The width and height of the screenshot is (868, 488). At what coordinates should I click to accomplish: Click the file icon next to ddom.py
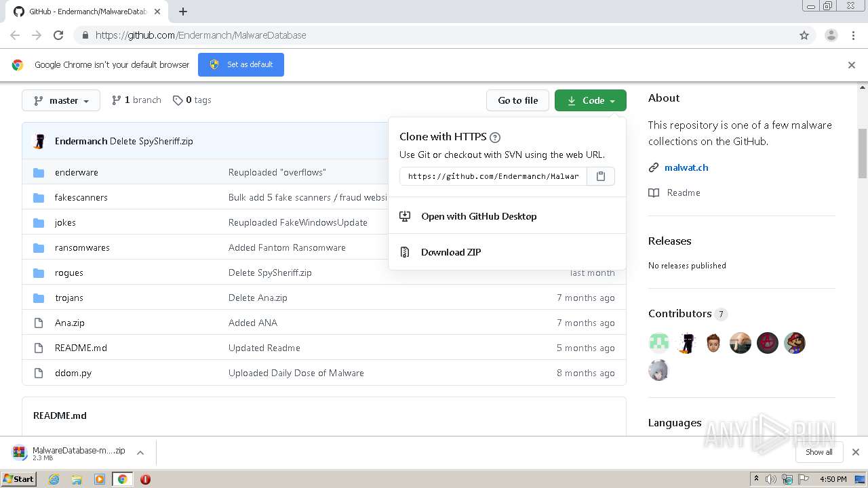(x=39, y=373)
